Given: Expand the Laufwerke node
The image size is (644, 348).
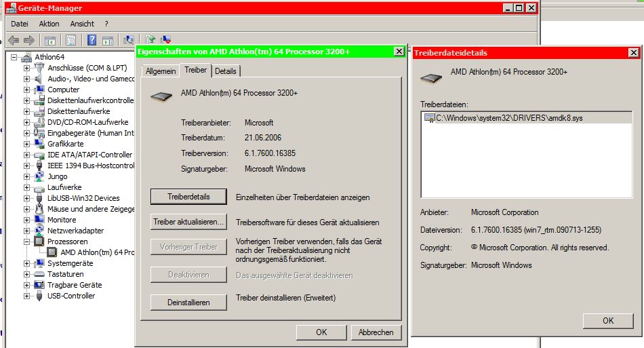Looking at the screenshot, I should point(26,187).
